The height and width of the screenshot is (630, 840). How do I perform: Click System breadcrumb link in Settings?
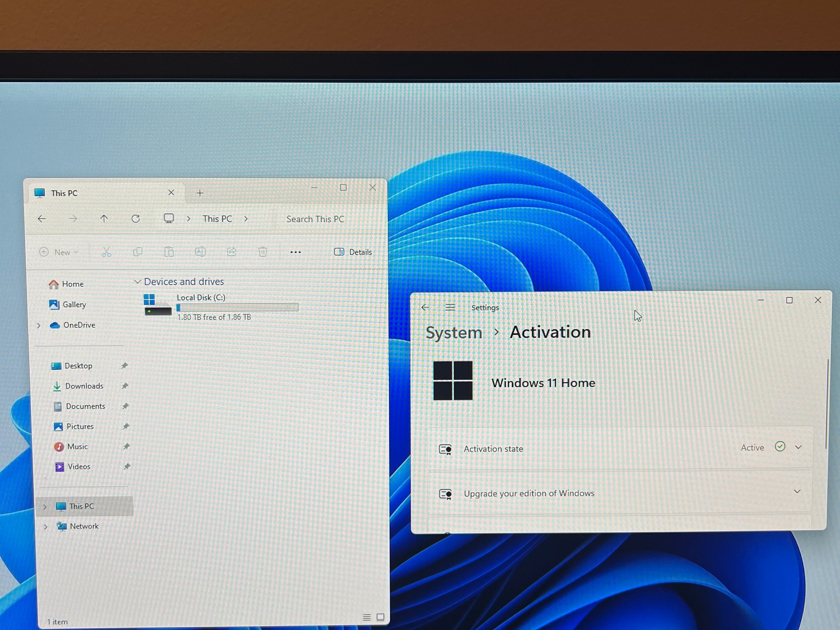[x=454, y=333]
